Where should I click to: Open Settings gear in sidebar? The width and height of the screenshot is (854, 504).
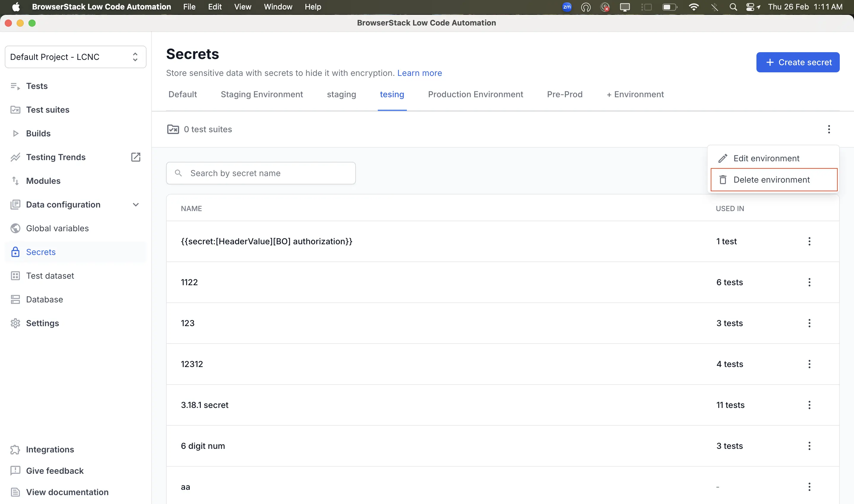tap(15, 323)
